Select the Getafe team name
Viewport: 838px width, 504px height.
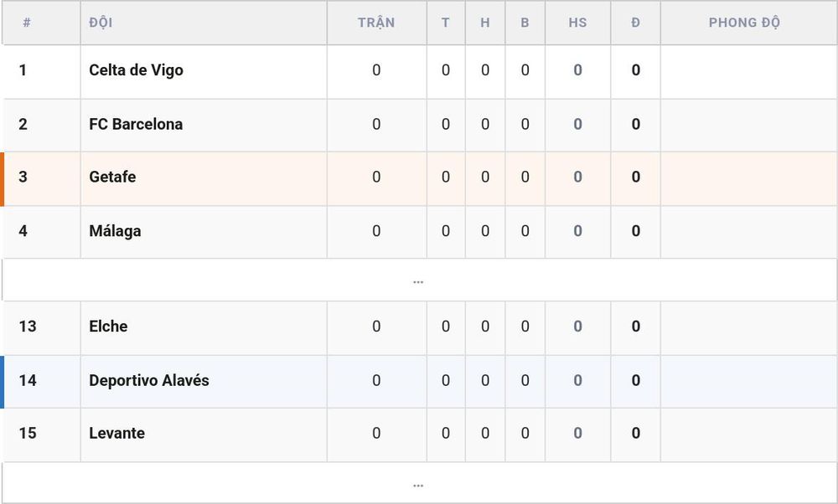click(112, 177)
